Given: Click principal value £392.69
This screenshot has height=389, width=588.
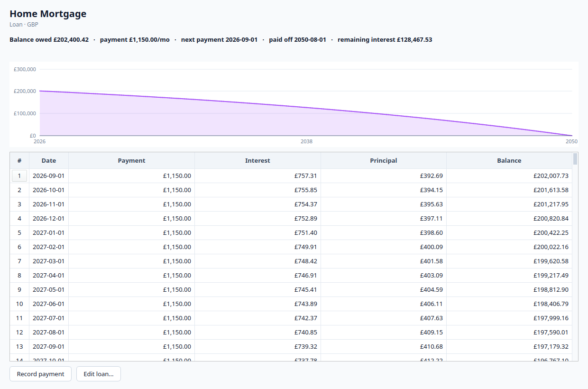Looking at the screenshot, I should tap(432, 176).
